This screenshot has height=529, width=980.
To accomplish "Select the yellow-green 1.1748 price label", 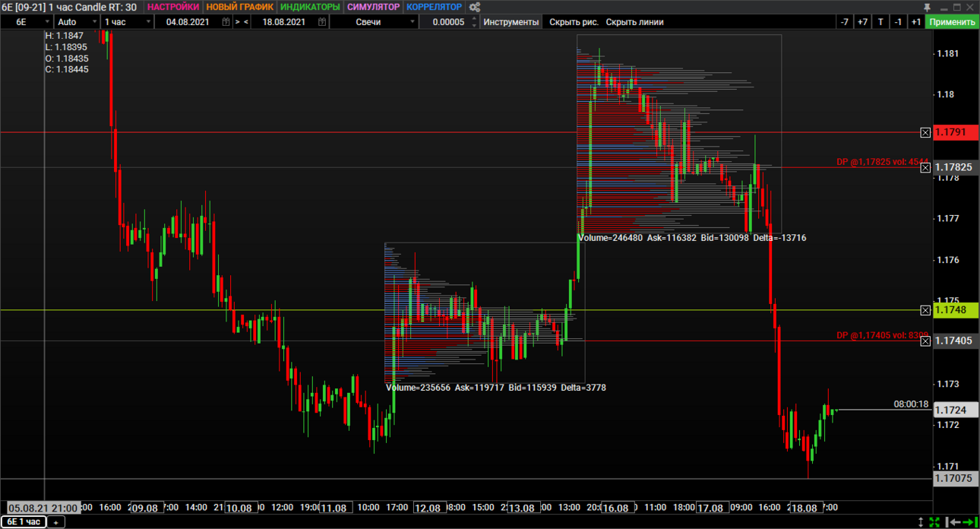I will (956, 310).
